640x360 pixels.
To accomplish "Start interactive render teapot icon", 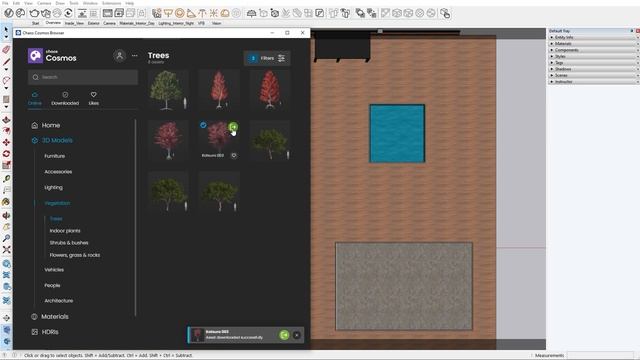I will (x=46, y=13).
